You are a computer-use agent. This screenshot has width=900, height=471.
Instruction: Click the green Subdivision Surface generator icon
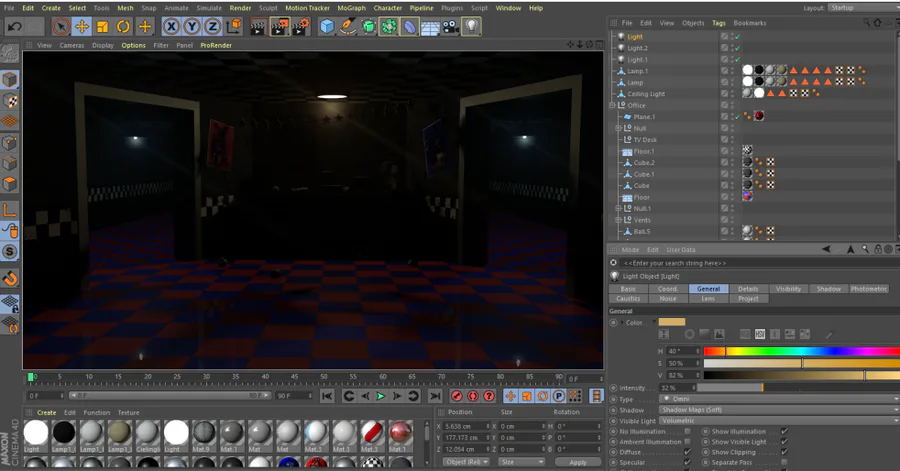368,26
